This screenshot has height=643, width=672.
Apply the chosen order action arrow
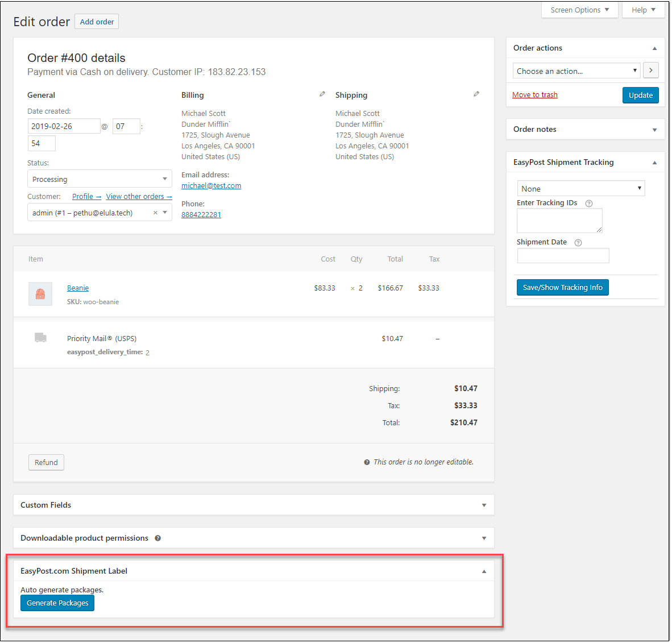point(650,70)
